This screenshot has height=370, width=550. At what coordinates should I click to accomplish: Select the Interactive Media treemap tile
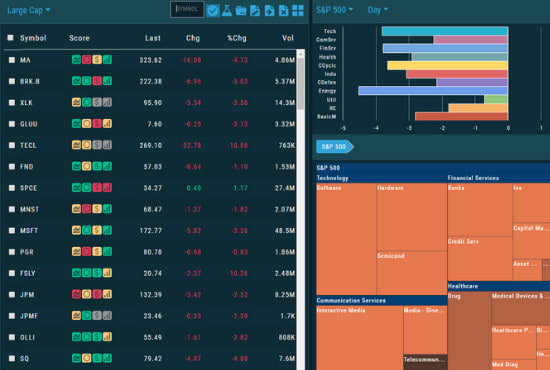(x=360, y=337)
